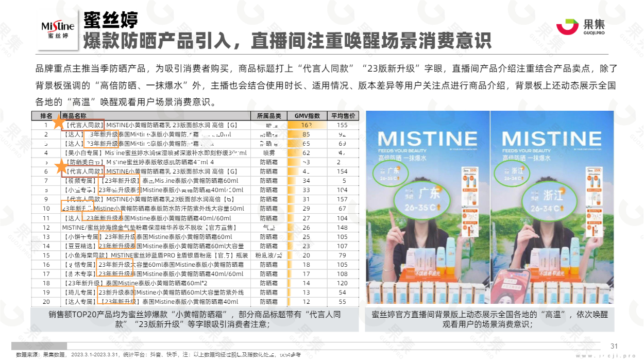The image size is (644, 362).
Task: Click the average price value 157
Action: [343, 199]
